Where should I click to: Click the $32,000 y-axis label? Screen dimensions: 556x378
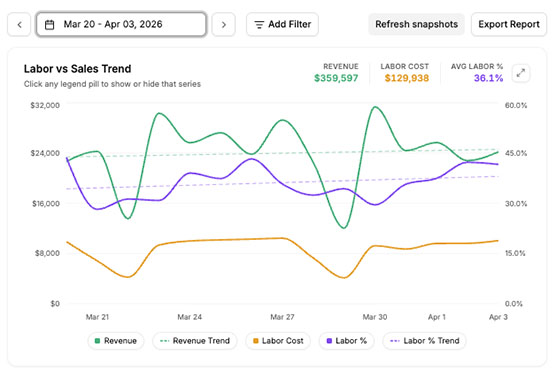tap(45, 105)
